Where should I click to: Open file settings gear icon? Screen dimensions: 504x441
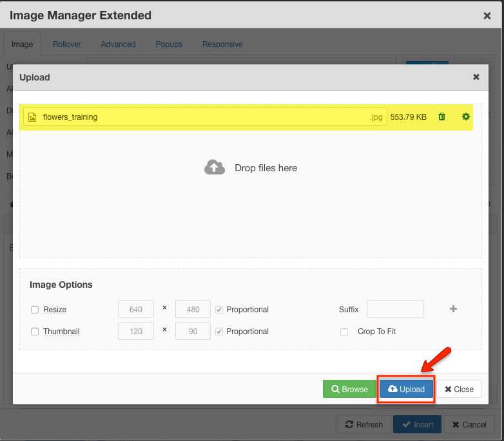(466, 117)
